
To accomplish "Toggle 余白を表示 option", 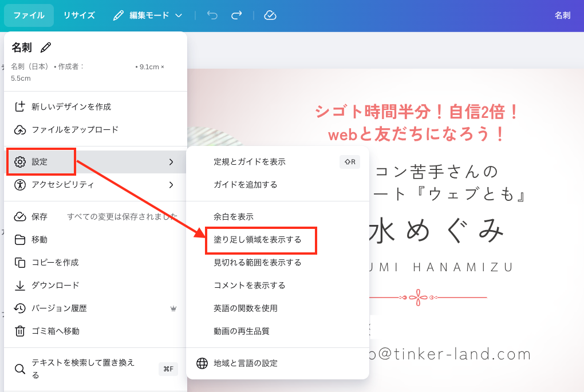I will coord(234,217).
